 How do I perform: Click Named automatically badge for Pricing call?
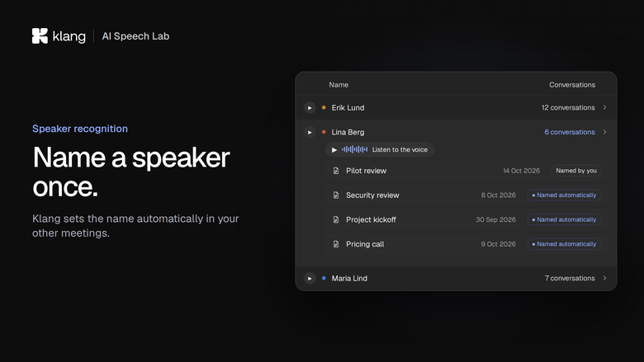564,244
